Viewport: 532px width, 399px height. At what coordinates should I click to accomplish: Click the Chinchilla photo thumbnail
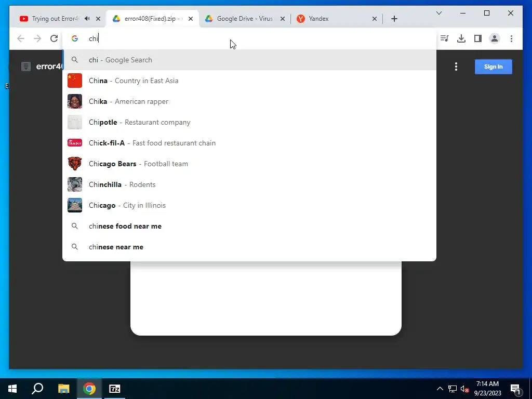[x=75, y=184]
